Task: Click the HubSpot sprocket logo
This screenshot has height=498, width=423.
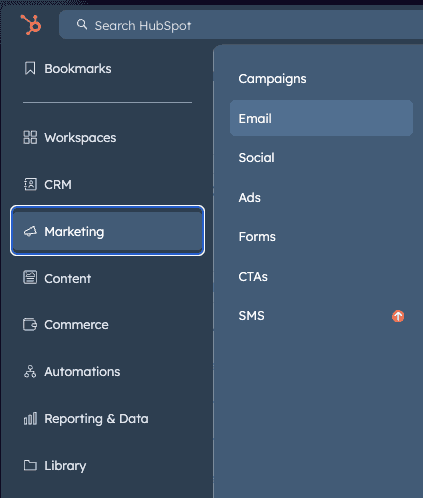Action: 31,25
